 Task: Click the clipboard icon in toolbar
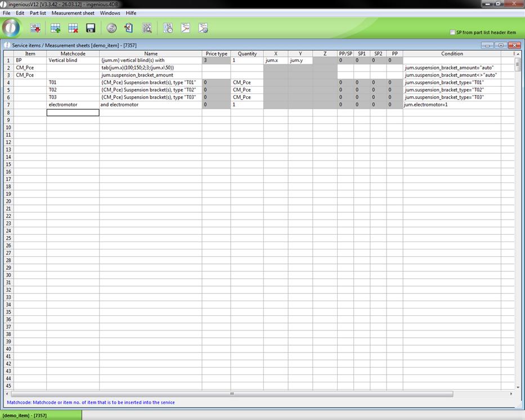(129, 28)
